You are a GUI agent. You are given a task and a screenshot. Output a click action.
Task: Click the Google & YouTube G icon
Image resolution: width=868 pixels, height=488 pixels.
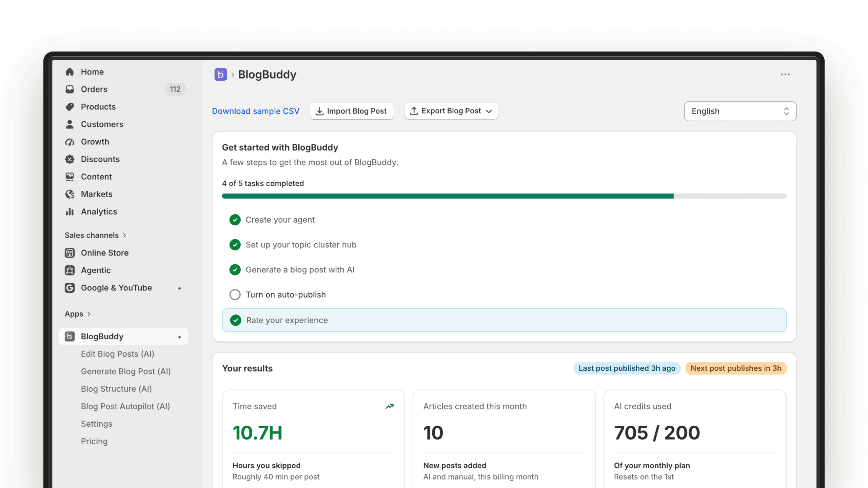coord(70,288)
